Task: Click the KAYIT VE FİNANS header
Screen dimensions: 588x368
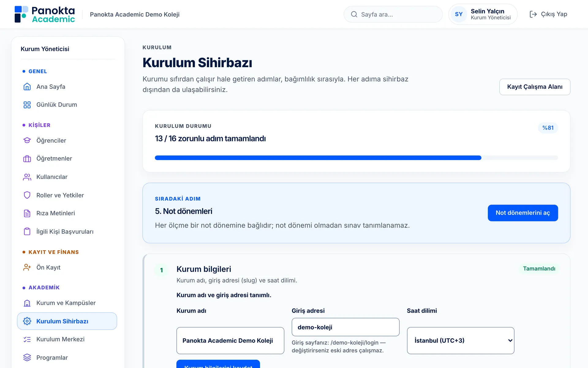Action: 54,252
